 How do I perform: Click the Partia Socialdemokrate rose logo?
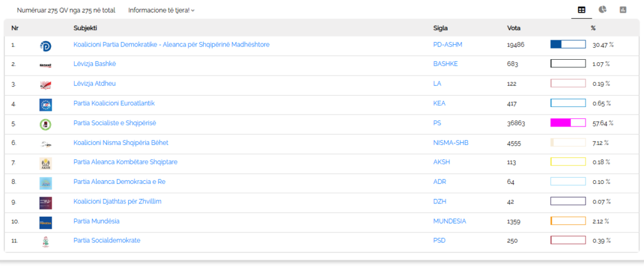[x=45, y=242]
